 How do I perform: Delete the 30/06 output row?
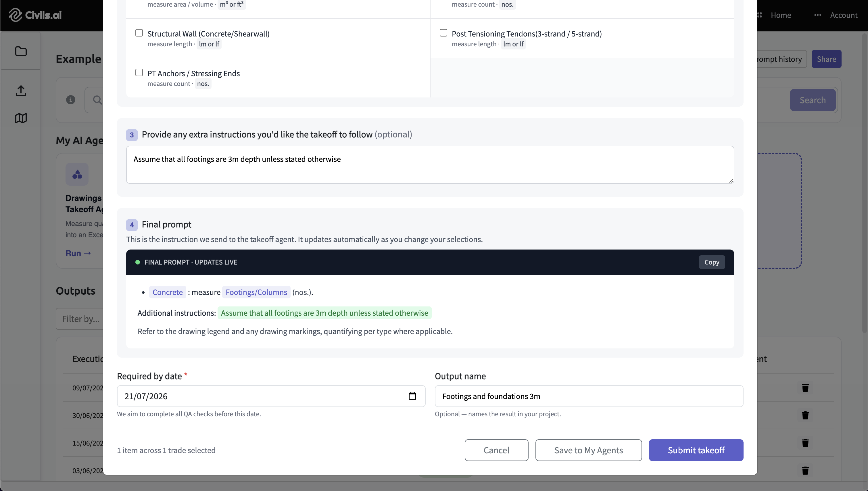pyautogui.click(x=805, y=415)
